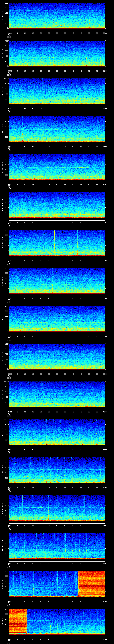Open the 6:40:00 spectrogram panel
This screenshot has width=114, height=644.
(x=57, y=432)
